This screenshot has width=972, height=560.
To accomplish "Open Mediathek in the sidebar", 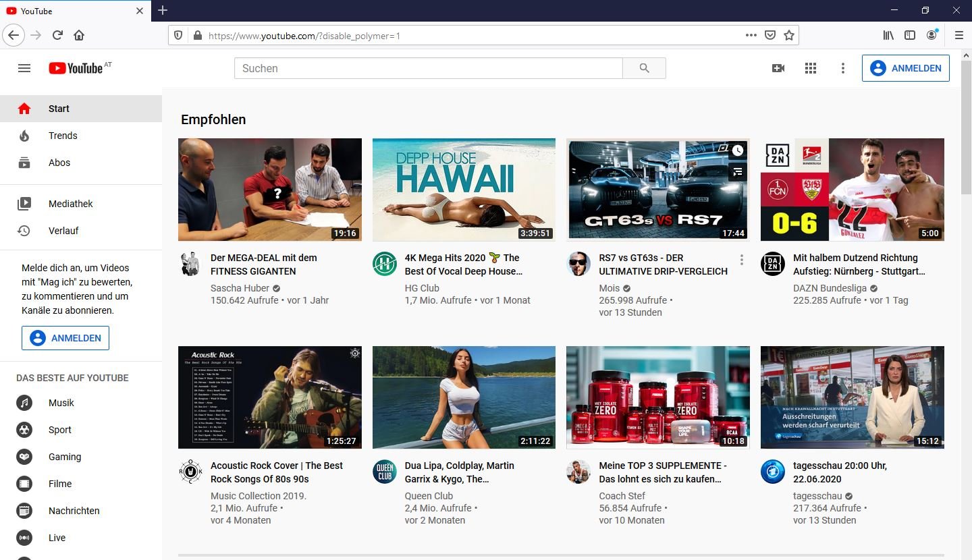I will click(x=81, y=204).
